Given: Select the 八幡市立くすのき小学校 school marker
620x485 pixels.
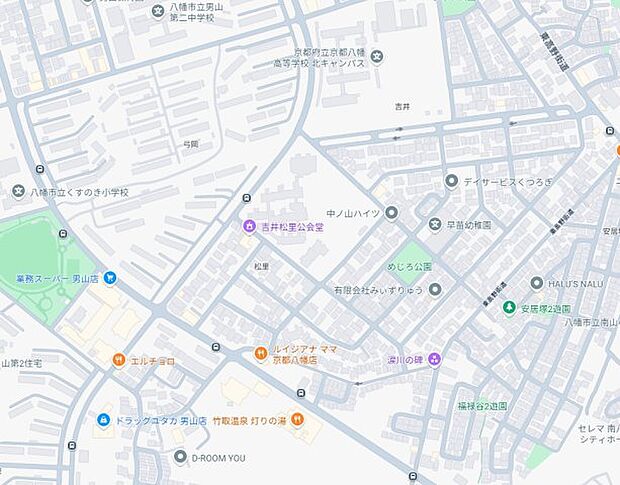Looking at the screenshot, I should click(x=18, y=191).
